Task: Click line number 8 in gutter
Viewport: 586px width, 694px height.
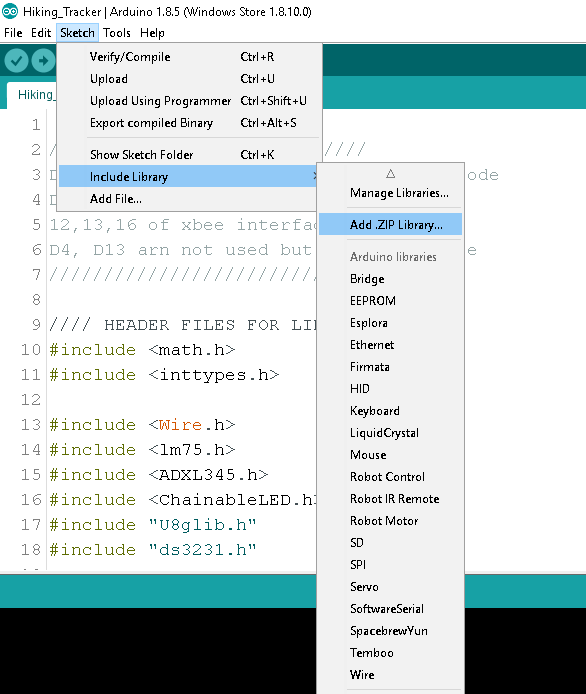Action: [36, 300]
